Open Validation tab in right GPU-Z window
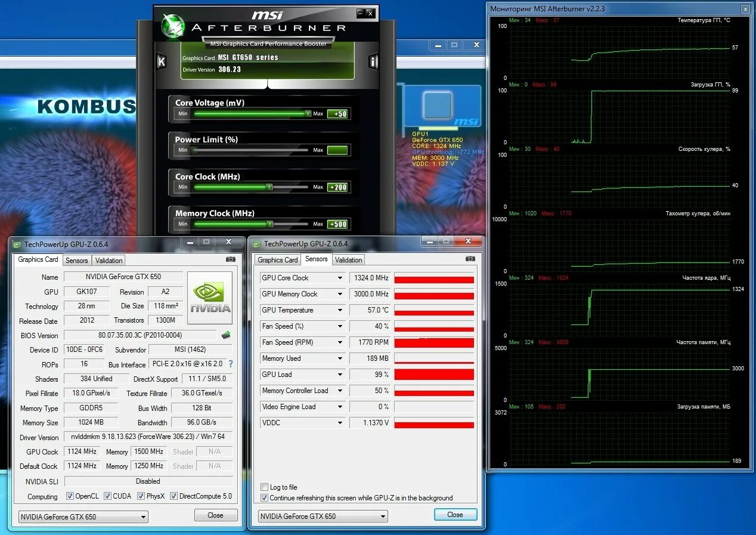756x535 pixels. click(x=348, y=260)
